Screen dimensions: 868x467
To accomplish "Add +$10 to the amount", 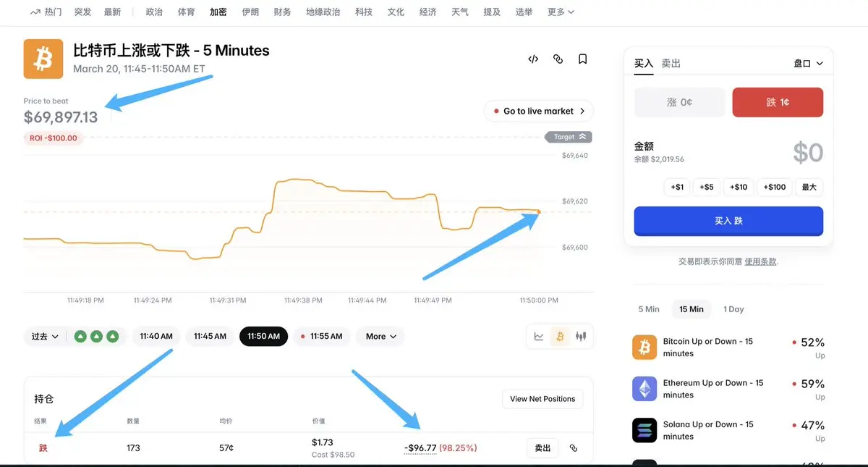I will point(739,187).
